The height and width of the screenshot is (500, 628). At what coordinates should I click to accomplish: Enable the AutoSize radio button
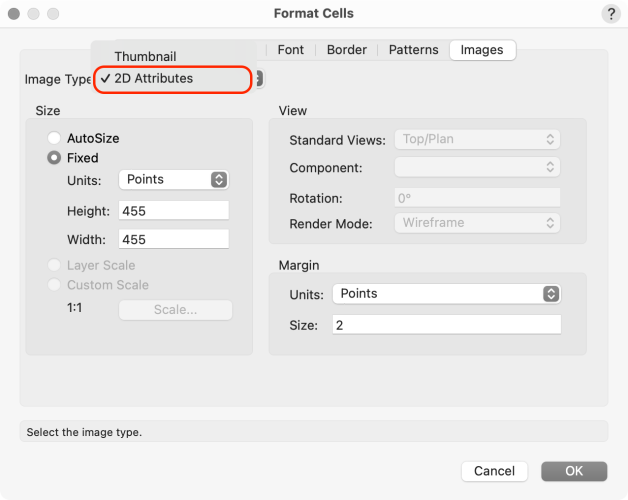click(x=55, y=138)
